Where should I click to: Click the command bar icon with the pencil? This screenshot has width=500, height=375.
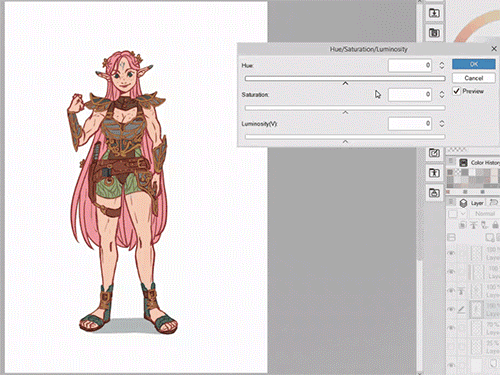(434, 153)
